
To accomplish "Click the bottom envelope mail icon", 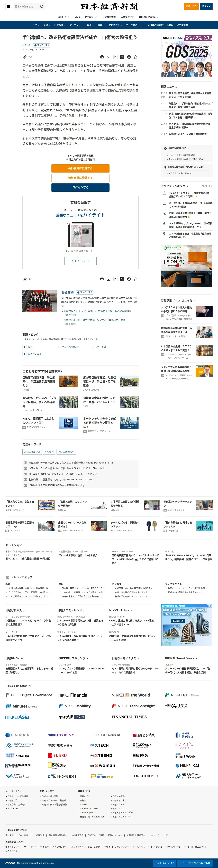I will pyautogui.click(x=109, y=279).
